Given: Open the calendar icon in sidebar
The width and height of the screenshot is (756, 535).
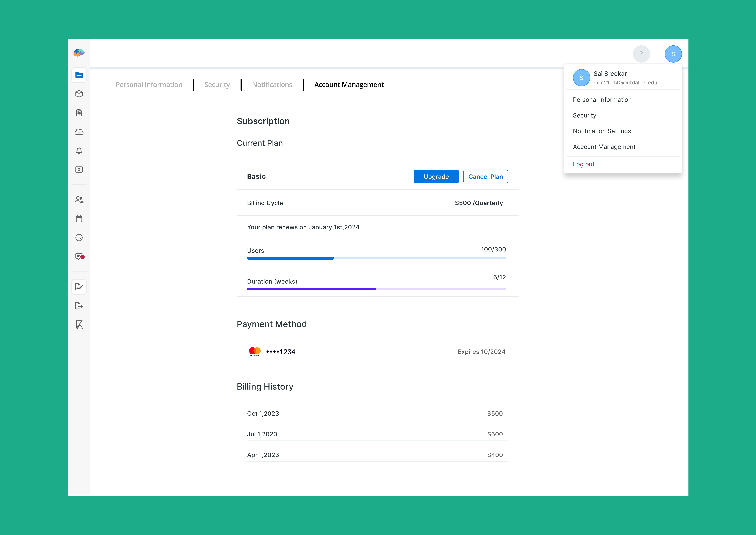Looking at the screenshot, I should click(x=79, y=219).
